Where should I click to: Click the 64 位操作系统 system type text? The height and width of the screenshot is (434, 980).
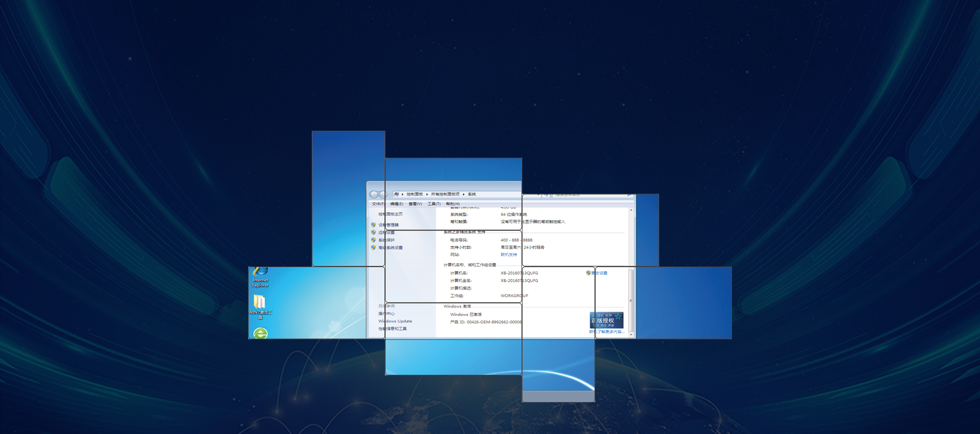[x=513, y=214]
